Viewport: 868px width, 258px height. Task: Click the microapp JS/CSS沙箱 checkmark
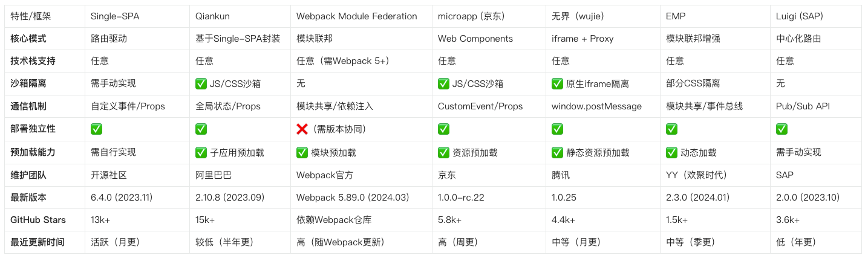(443, 84)
